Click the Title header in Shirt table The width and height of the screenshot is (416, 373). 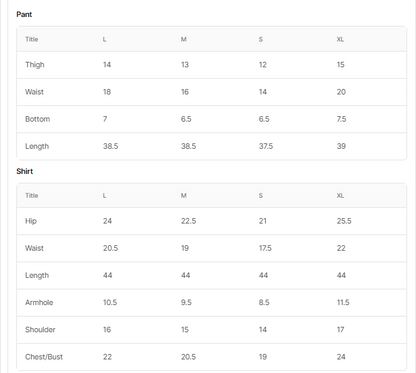(x=32, y=195)
